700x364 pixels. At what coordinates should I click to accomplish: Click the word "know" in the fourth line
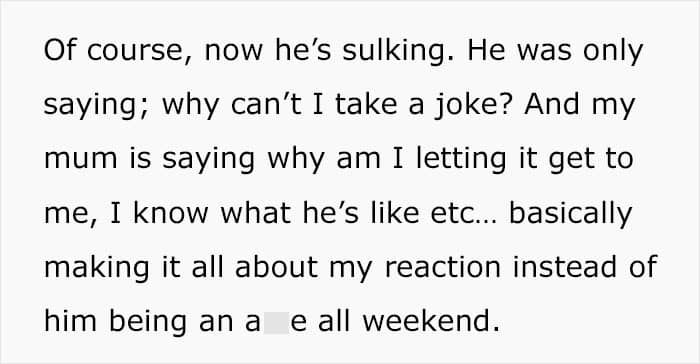tap(171, 213)
